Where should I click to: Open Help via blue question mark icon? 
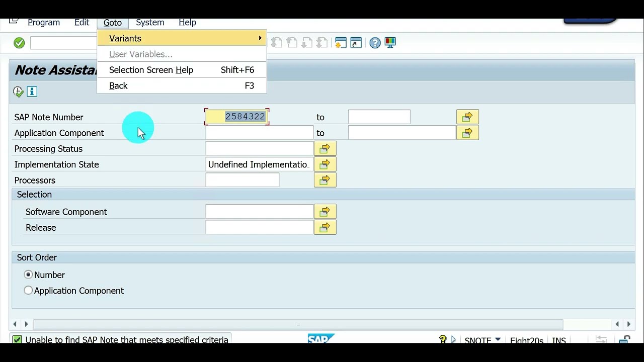tap(375, 43)
